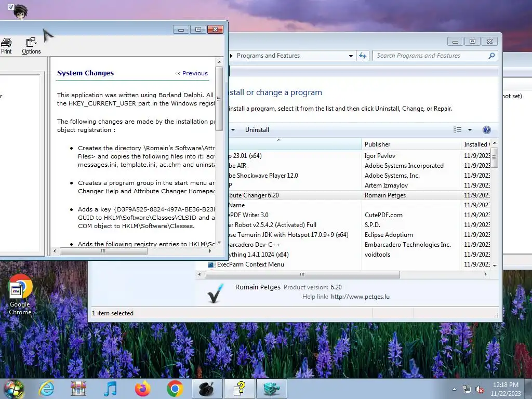The height and width of the screenshot is (399, 532).
Task: Open Google Chrome desktop shortcut
Action: [20, 295]
